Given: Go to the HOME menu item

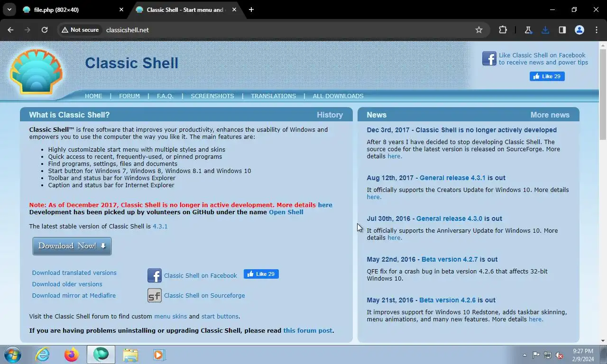Looking at the screenshot, I should [93, 96].
